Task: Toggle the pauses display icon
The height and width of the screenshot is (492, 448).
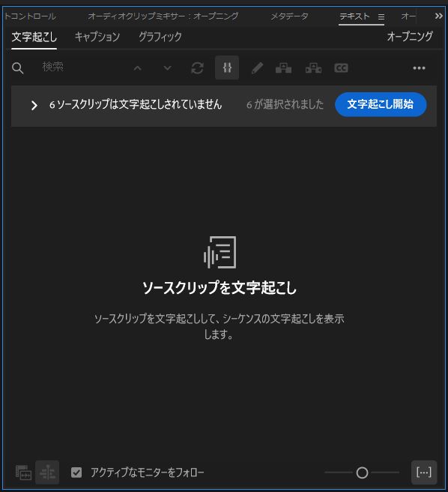Action: point(227,67)
